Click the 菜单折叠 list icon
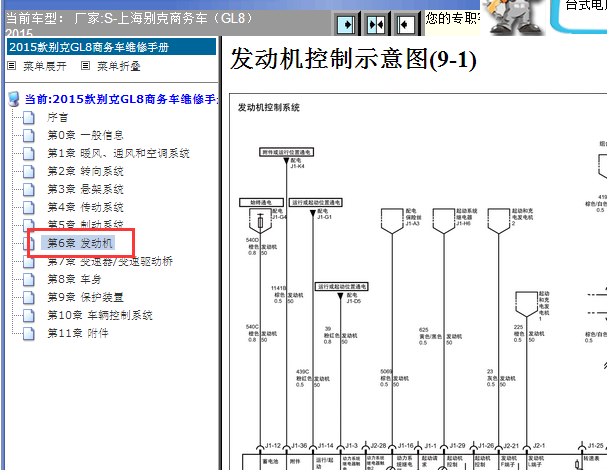 (86, 66)
